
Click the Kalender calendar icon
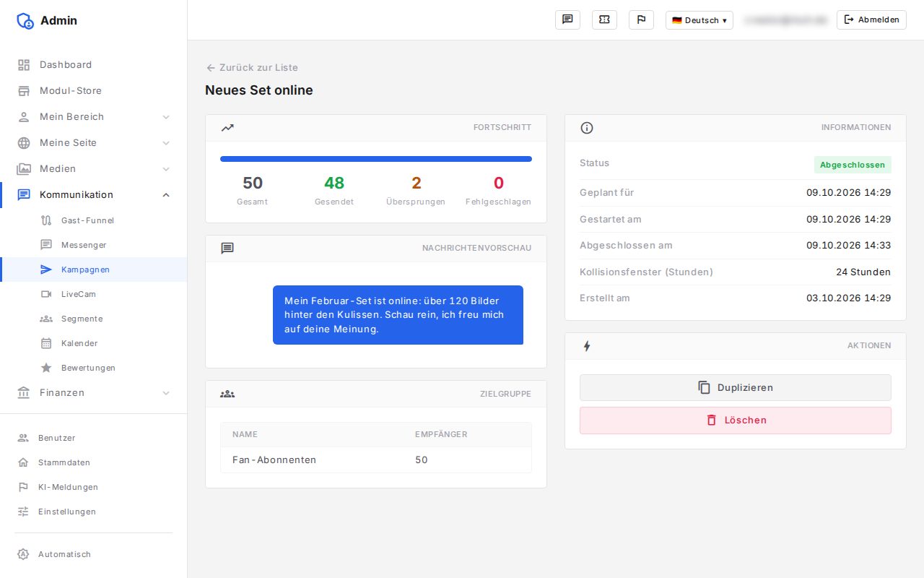click(46, 343)
